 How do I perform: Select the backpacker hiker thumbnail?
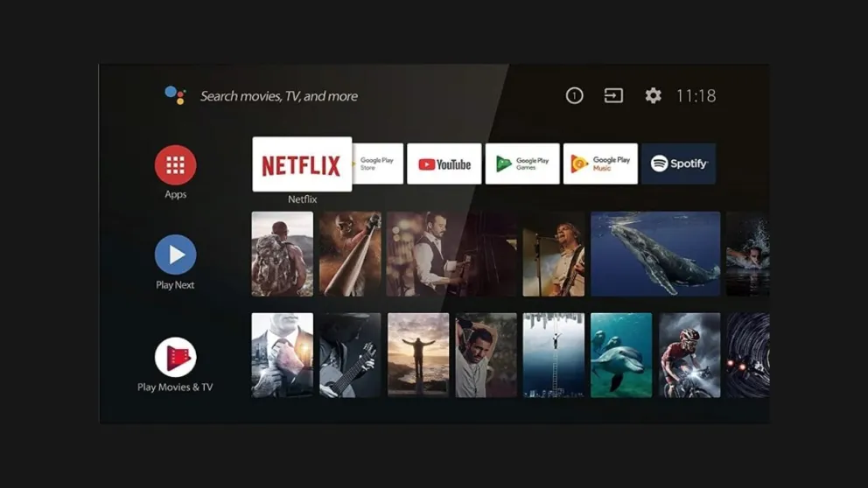283,254
